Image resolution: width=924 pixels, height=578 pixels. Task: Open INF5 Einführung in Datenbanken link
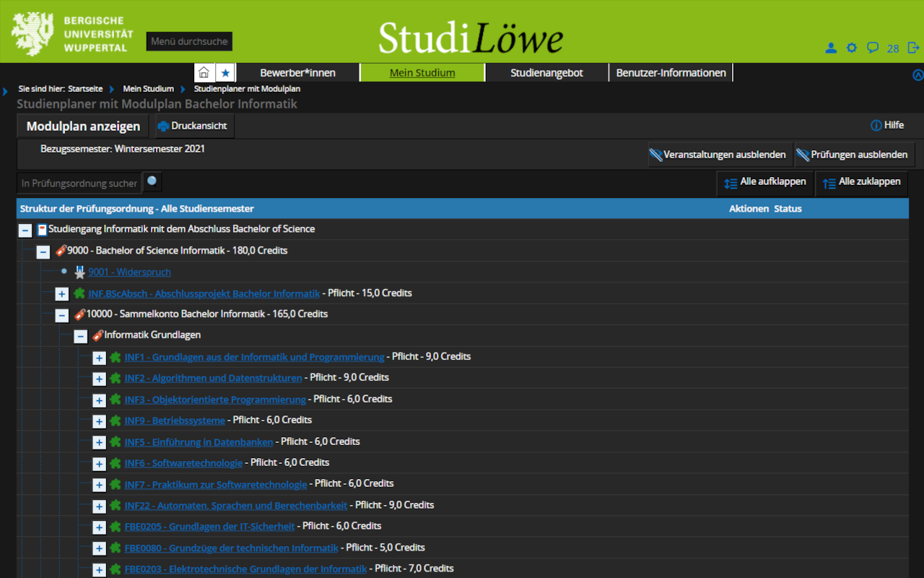(x=199, y=442)
